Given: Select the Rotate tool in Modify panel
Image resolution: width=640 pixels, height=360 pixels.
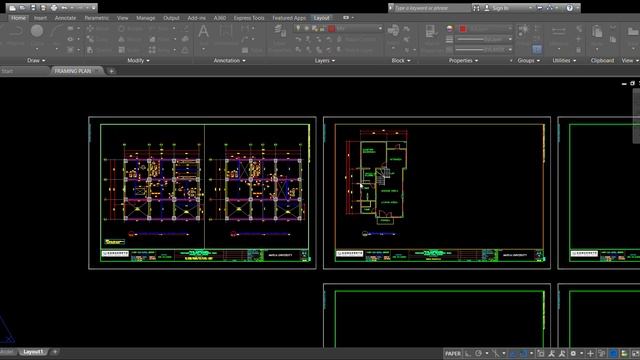Looking at the screenshot, I should pos(122,29).
